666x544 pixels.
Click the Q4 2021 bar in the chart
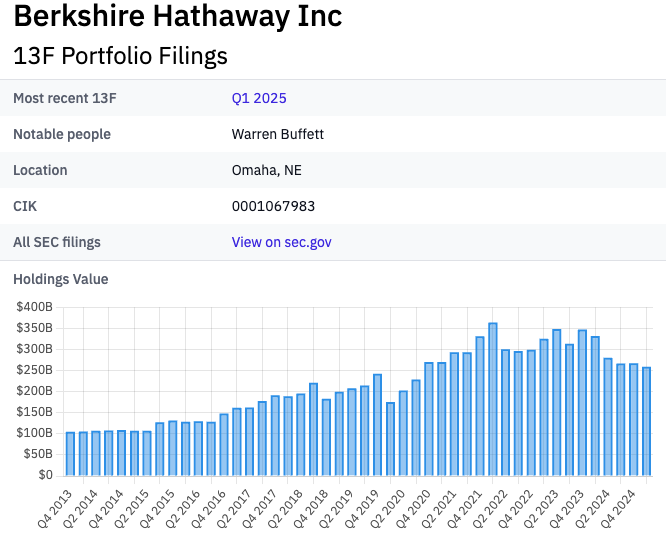[480, 406]
